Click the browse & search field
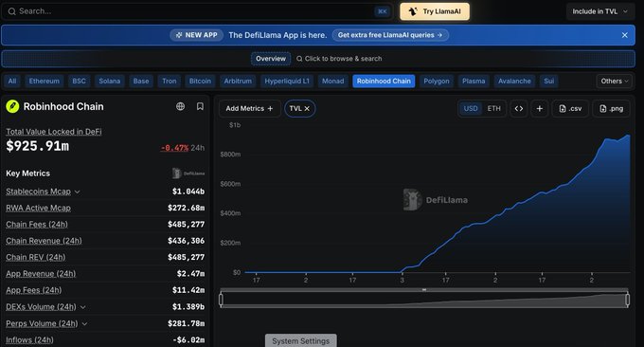The height and width of the screenshot is (347, 644). (339, 59)
